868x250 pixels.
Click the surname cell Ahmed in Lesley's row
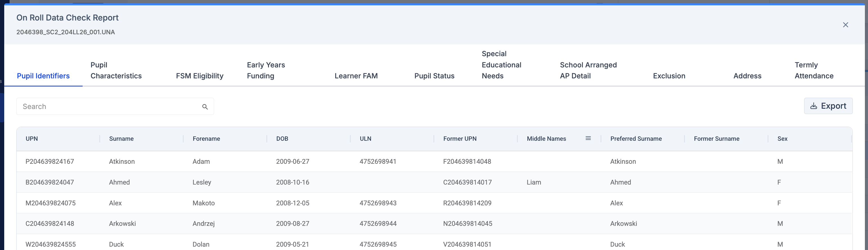pos(119,182)
